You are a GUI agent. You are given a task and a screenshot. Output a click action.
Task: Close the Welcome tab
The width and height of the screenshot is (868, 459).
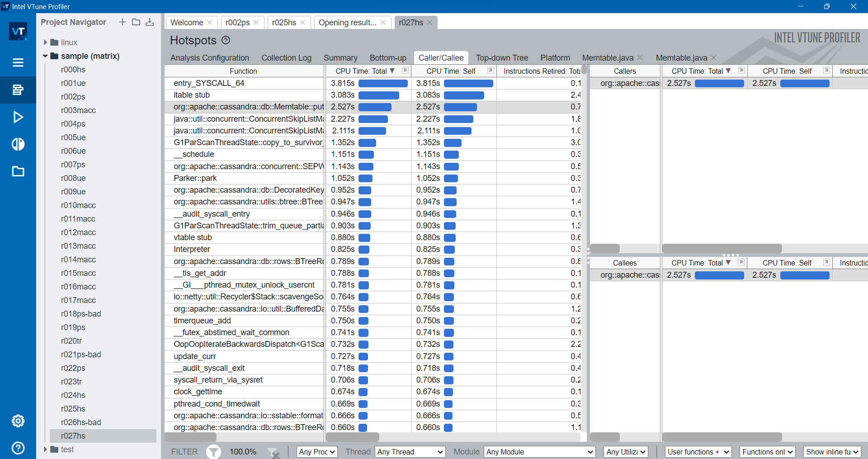tap(210, 22)
